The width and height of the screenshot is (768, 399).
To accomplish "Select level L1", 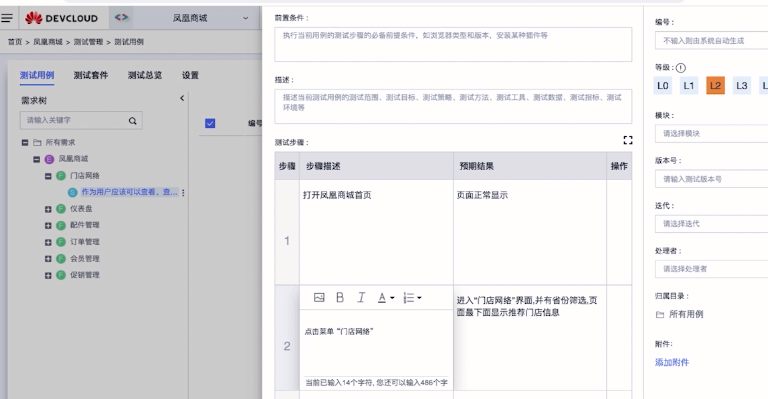I will [689, 86].
